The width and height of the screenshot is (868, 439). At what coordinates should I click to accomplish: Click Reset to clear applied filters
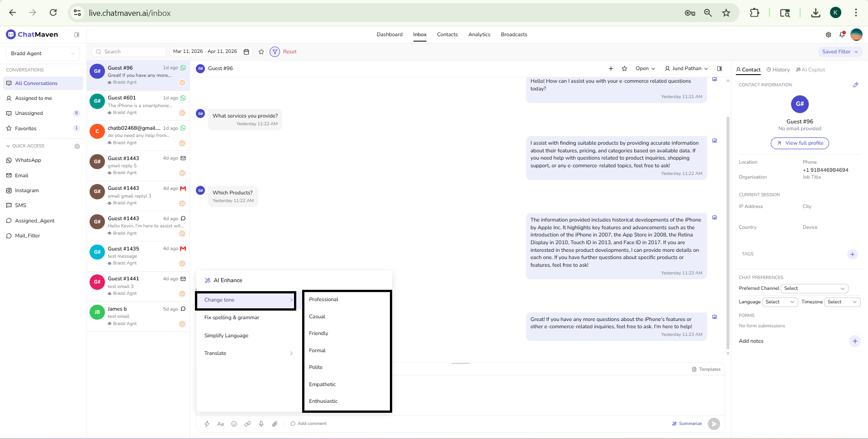point(290,52)
